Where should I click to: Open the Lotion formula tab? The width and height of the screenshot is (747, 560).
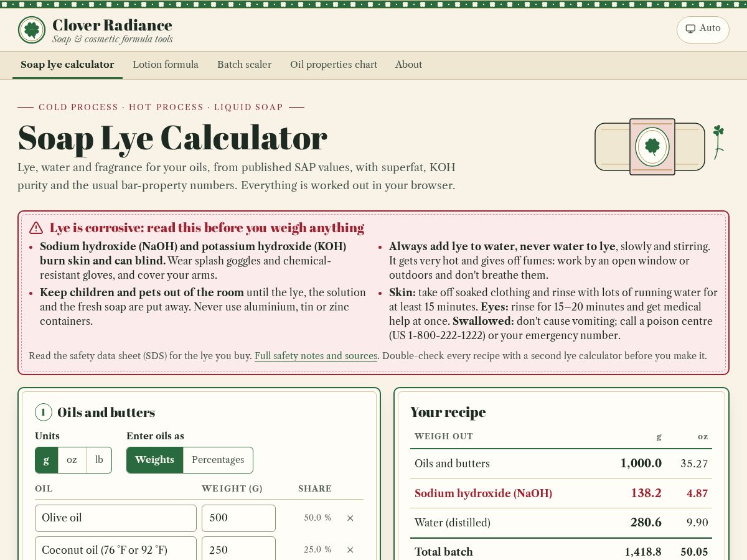[166, 65]
